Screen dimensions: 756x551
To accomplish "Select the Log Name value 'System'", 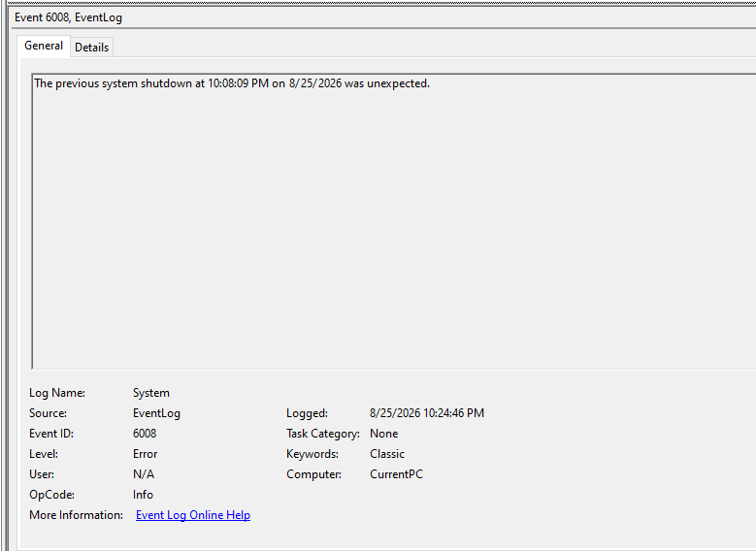I will (x=151, y=393).
